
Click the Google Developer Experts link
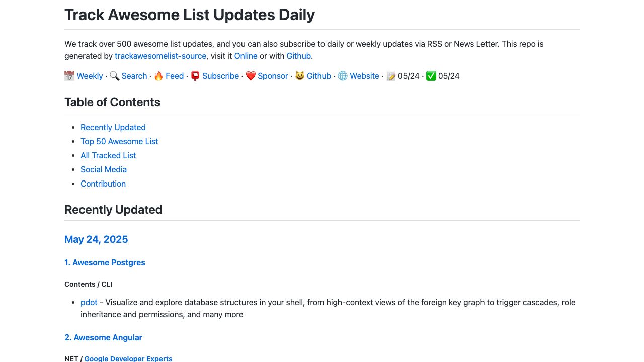[x=128, y=358]
